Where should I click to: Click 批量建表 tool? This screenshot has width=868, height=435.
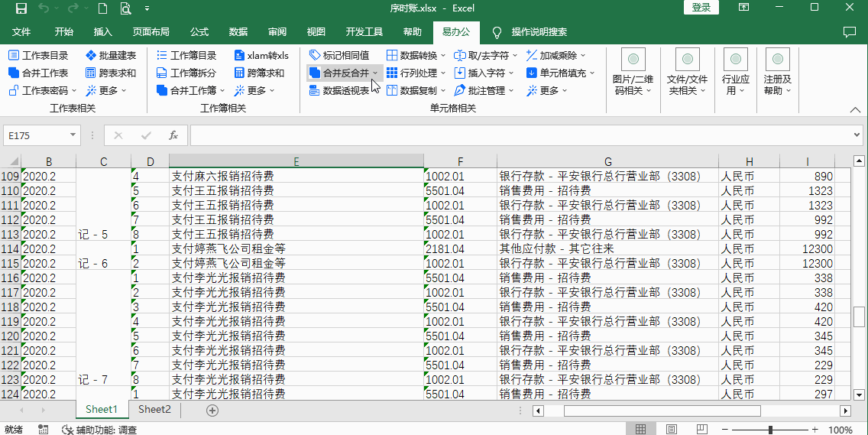pos(111,55)
